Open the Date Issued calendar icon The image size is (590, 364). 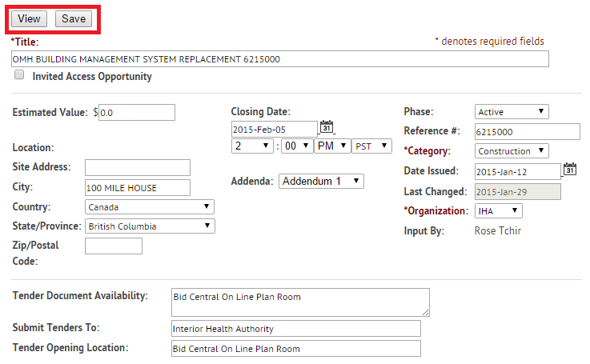[x=570, y=170]
